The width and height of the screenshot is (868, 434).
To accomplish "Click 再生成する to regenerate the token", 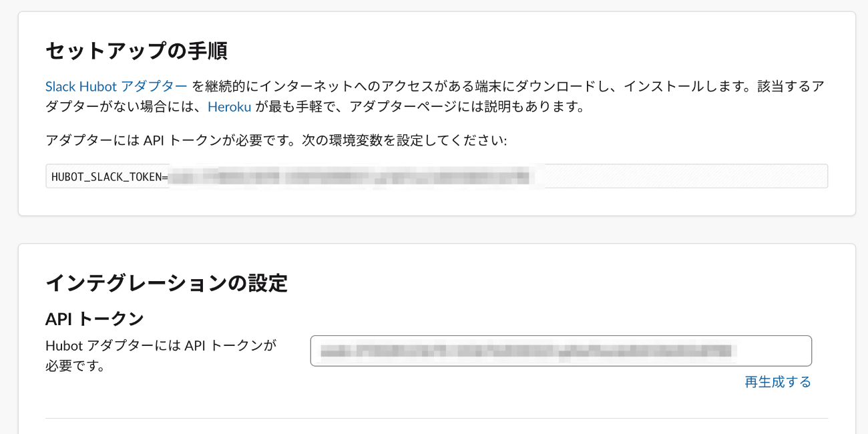I will tap(778, 382).
